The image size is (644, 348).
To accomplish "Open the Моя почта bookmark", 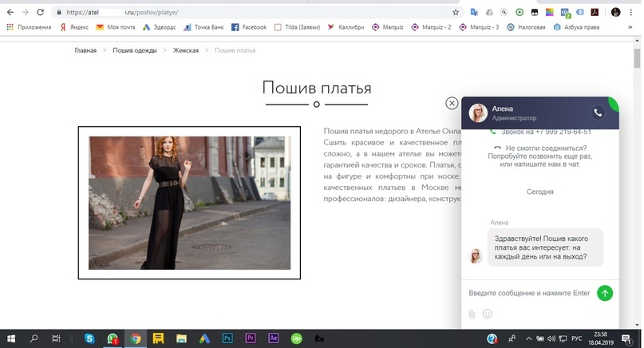I will (116, 27).
